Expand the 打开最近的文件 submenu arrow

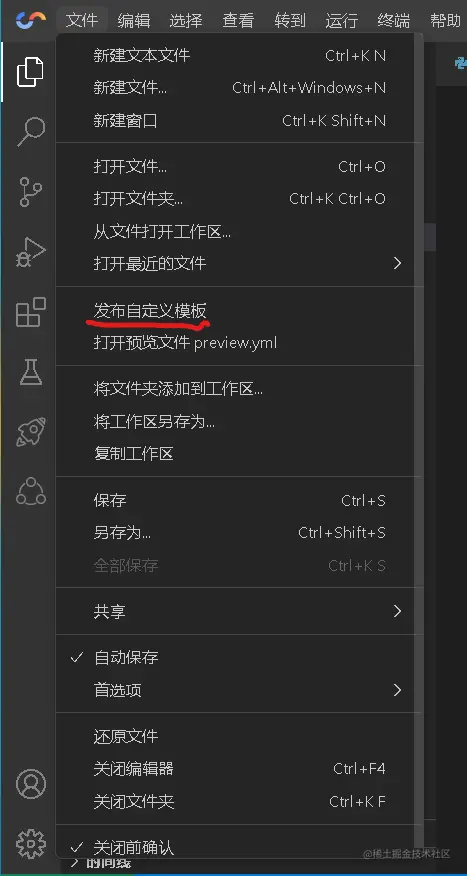397,263
